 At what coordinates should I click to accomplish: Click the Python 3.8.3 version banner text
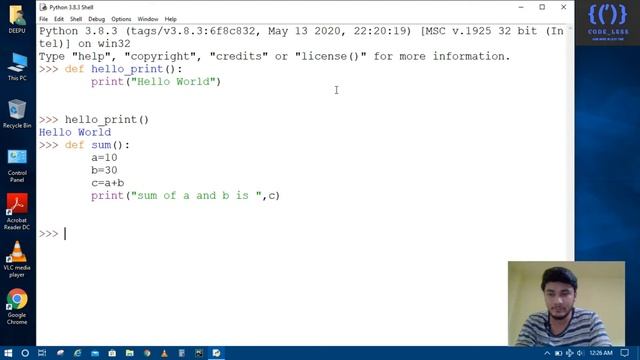(301, 38)
